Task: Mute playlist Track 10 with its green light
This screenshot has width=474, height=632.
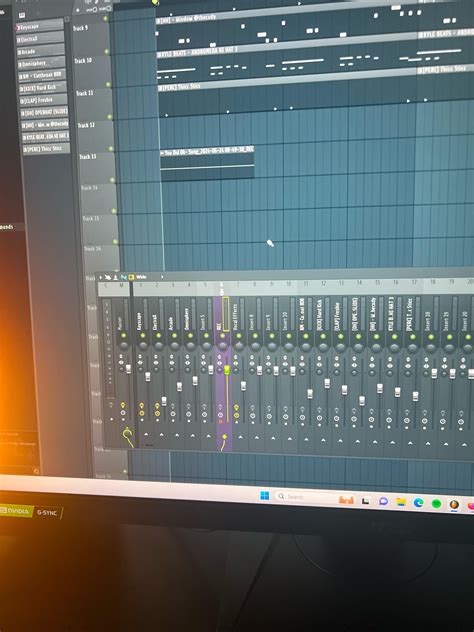Action: point(107,52)
